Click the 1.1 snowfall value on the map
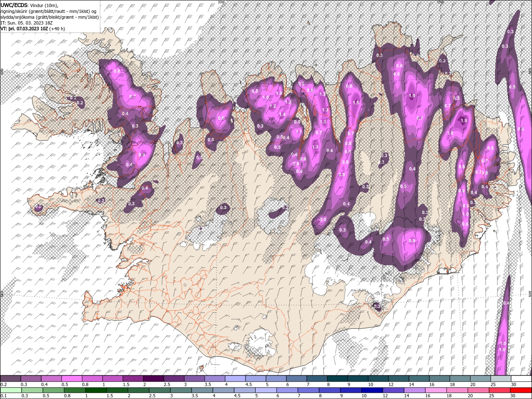 (x=298, y=132)
